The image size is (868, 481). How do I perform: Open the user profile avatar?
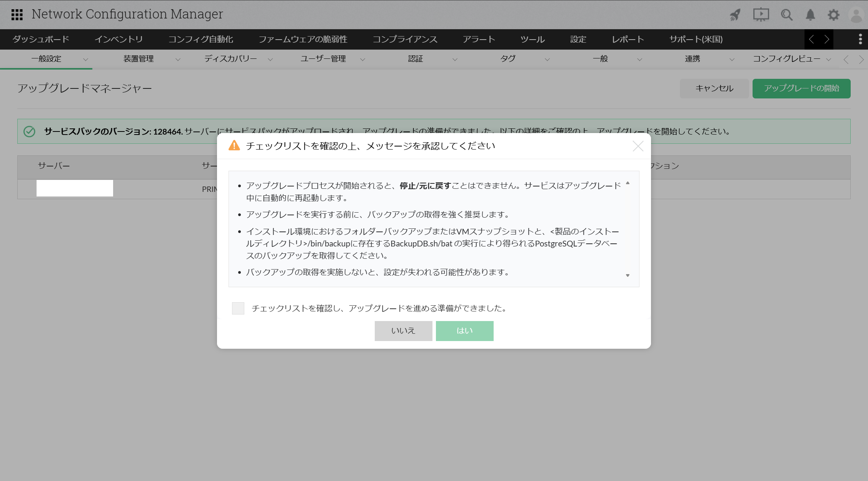(856, 15)
